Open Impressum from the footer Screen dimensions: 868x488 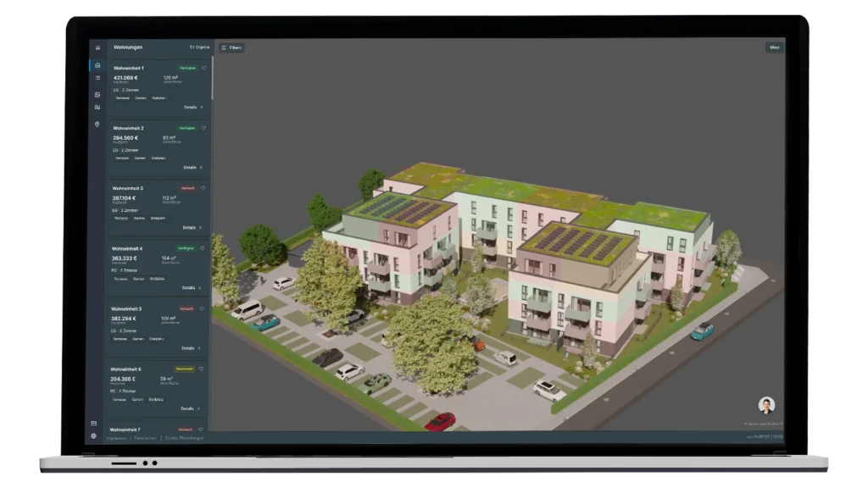coord(116,438)
